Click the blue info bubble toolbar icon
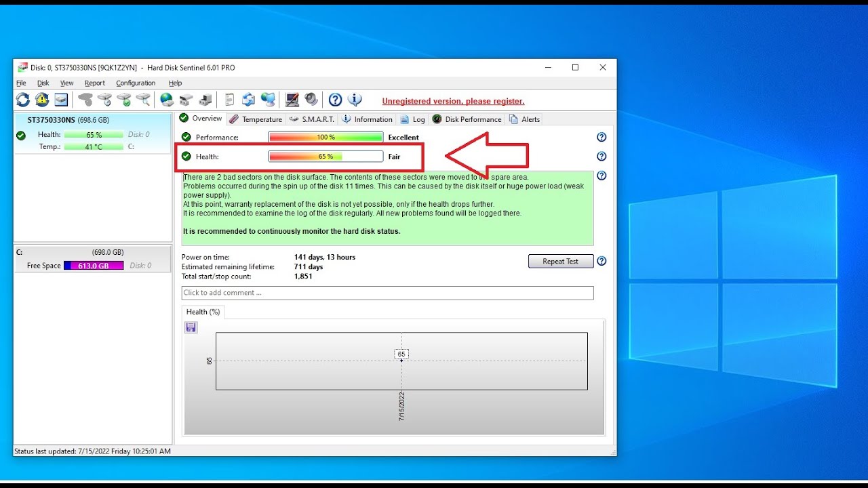868x488 pixels. click(355, 100)
